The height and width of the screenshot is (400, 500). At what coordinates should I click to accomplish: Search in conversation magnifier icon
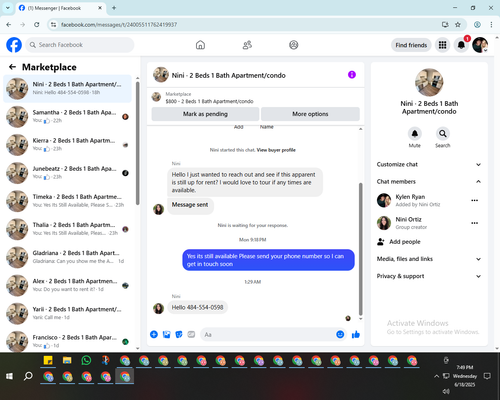443,134
